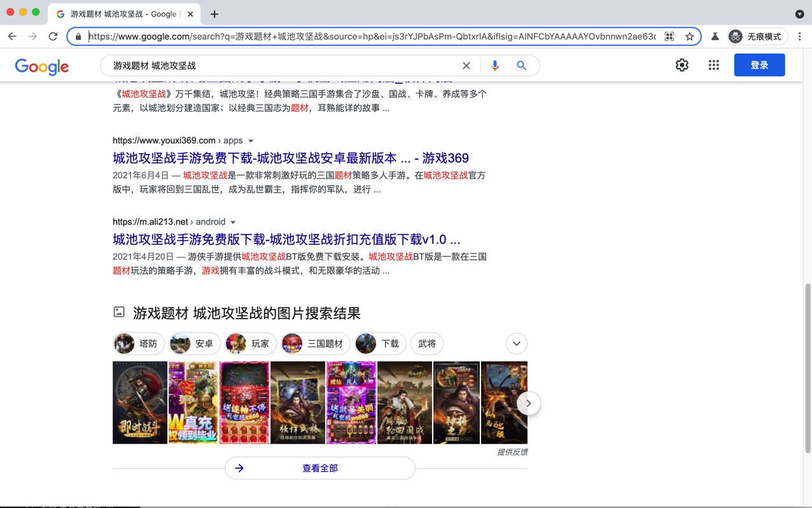View all images via 查看全部

tap(320, 469)
